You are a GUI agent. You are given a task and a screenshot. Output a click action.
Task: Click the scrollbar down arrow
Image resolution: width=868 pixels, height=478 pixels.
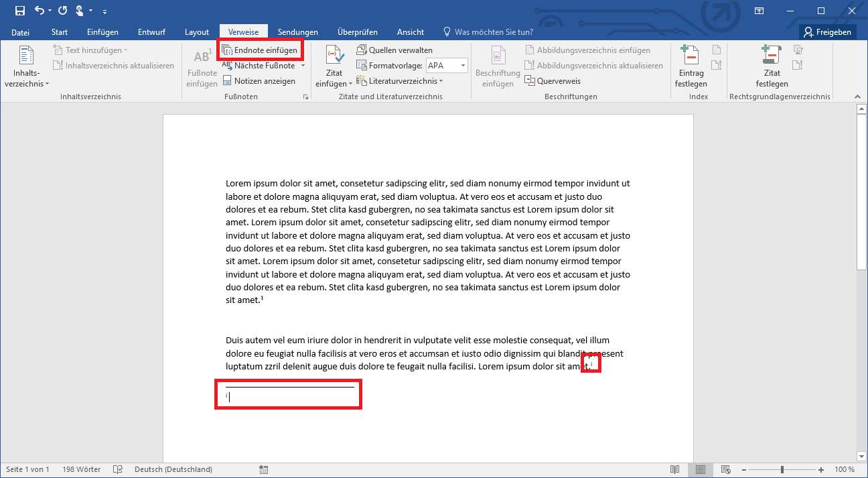pos(862,456)
